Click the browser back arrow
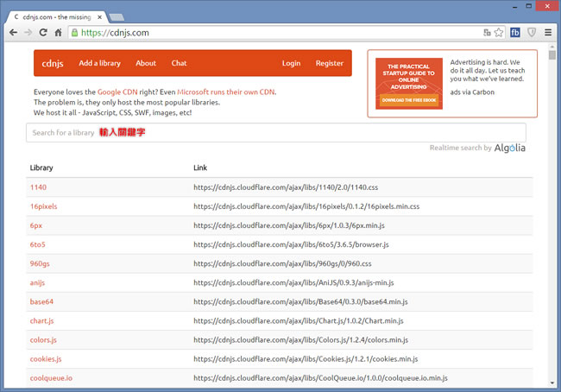This screenshot has width=561, height=392. (x=13, y=33)
